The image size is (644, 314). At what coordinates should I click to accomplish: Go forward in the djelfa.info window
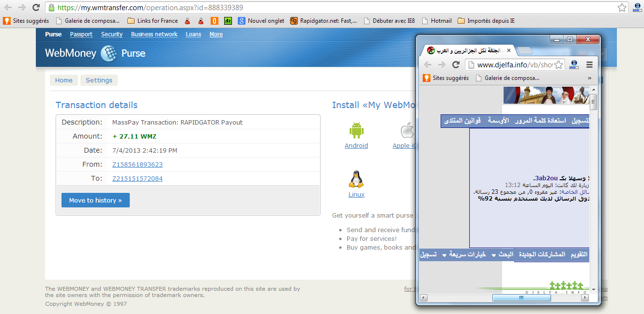click(x=442, y=65)
